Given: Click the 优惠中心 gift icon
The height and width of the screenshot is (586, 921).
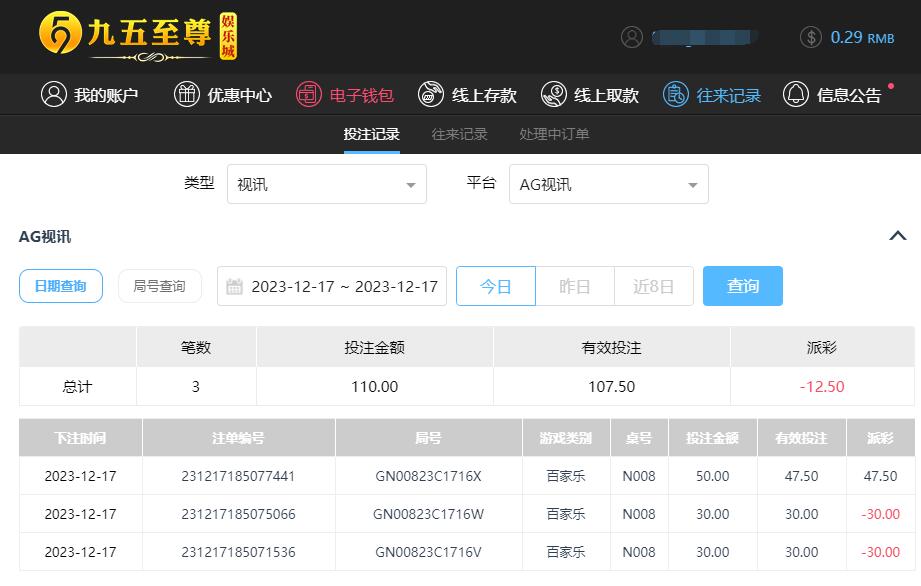Looking at the screenshot, I should point(187,95).
